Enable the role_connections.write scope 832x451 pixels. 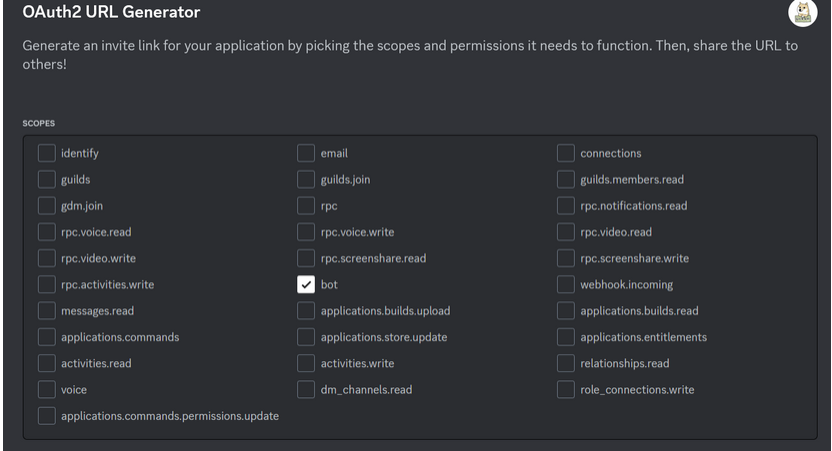coord(566,389)
